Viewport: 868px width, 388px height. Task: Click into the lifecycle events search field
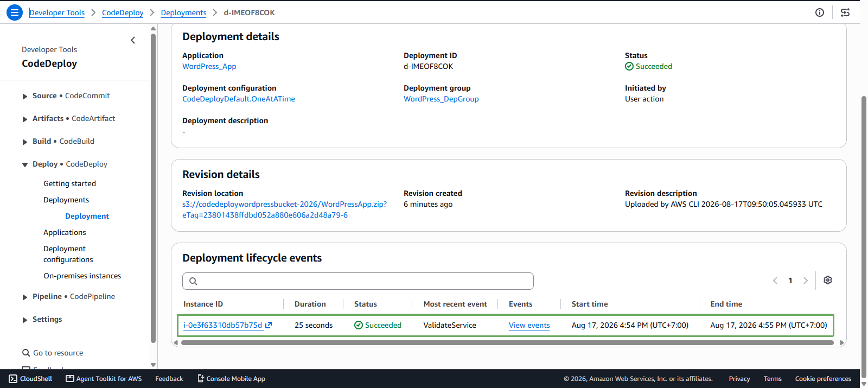358,281
